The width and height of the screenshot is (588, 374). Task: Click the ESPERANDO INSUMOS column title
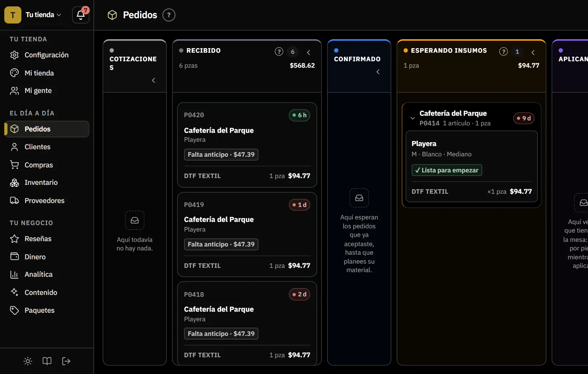449,51
